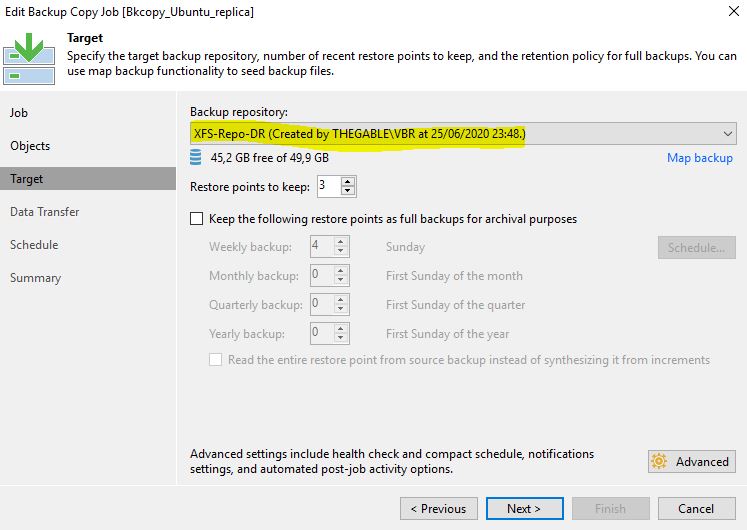Screen dimensions: 747x530
Task: Toggle read entire restore point from source
Action: [x=215, y=360]
